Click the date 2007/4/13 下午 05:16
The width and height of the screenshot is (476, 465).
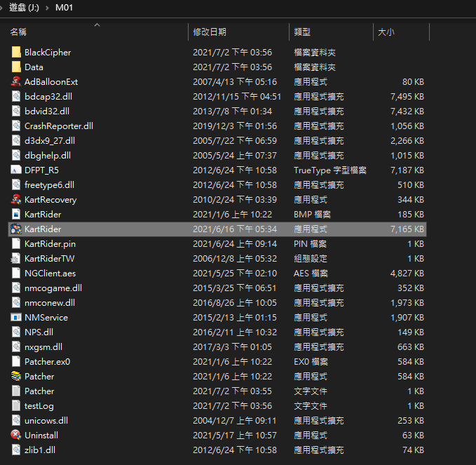235,81
